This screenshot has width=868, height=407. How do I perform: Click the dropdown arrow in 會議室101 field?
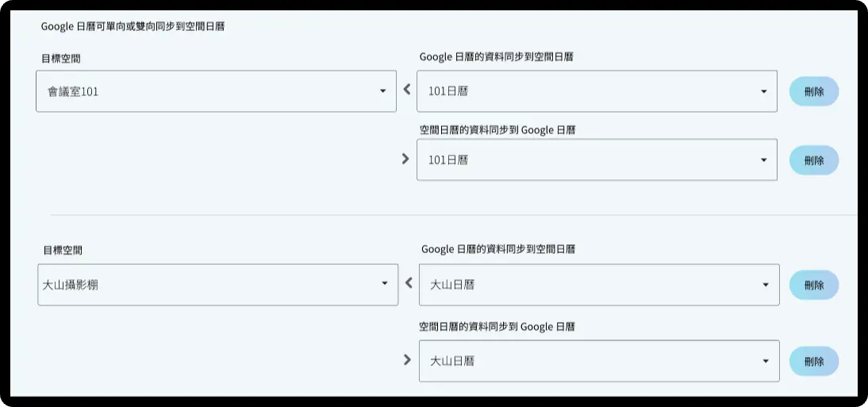[382, 91]
